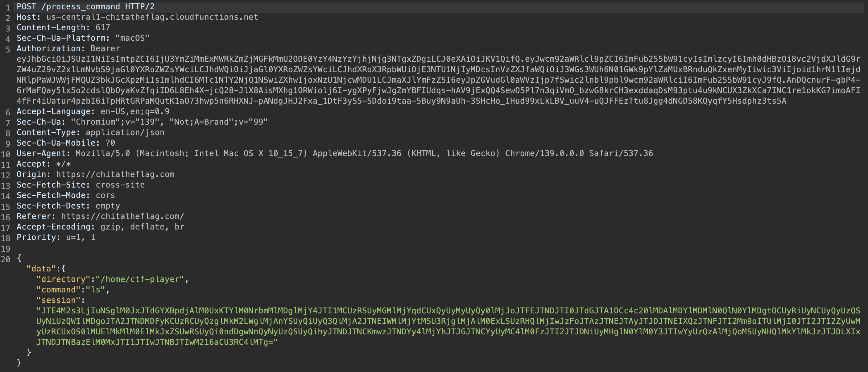Click the Sec-Fetch-Site cross-site value
868x372 pixels.
click(x=120, y=185)
